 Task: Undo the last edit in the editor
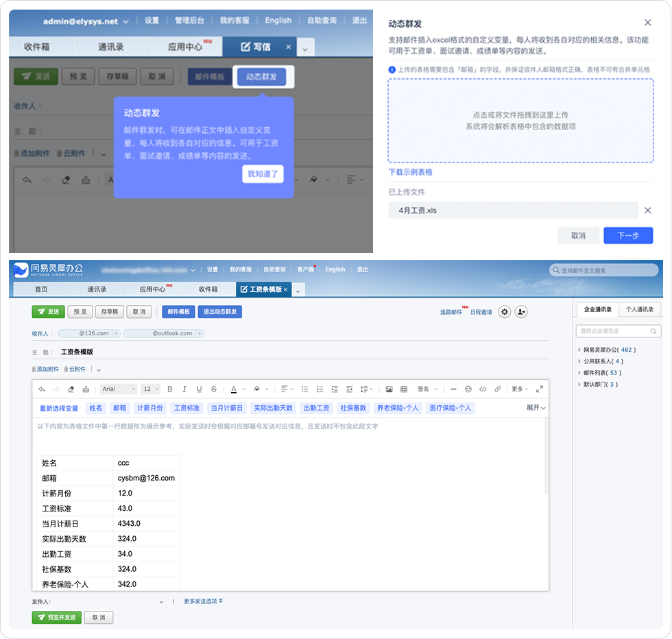coord(40,389)
